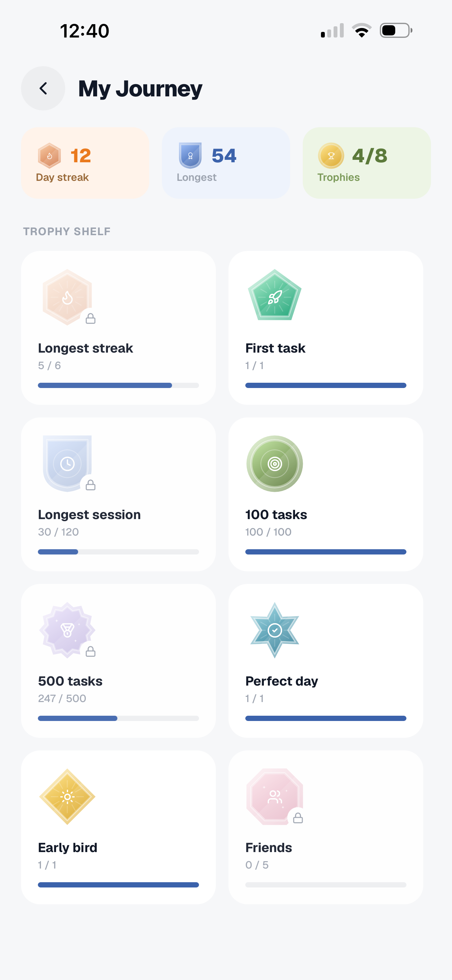Open the 4/8 Trophies card
The height and width of the screenshot is (980, 452).
(367, 163)
